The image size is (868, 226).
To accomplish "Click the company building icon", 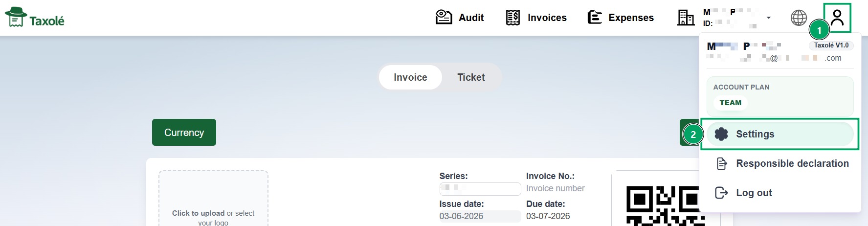I will [686, 18].
